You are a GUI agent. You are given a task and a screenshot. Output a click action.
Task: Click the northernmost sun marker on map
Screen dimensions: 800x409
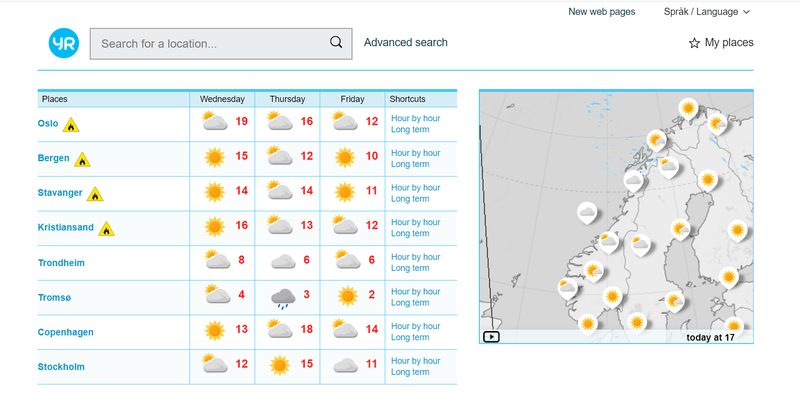(x=688, y=109)
